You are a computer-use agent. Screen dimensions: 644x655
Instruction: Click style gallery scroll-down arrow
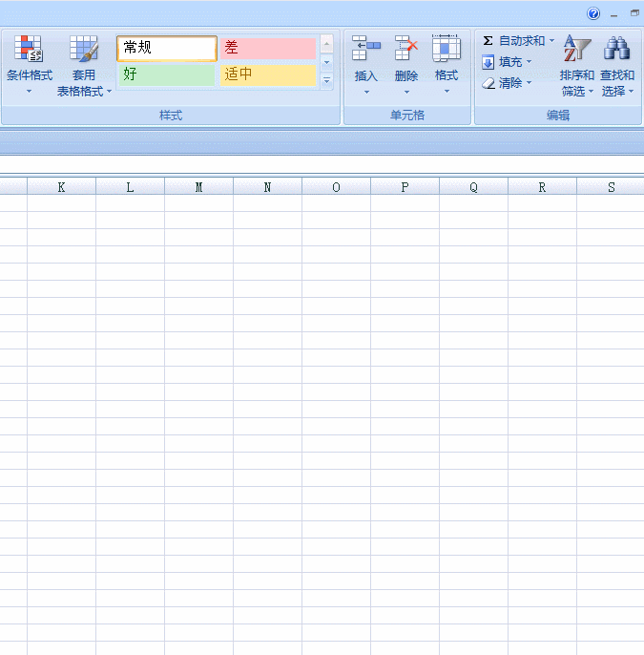pyautogui.click(x=327, y=62)
